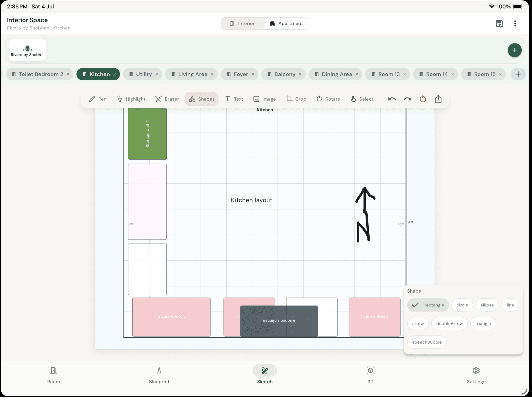Go to the Room bottom navigation

coord(54,375)
